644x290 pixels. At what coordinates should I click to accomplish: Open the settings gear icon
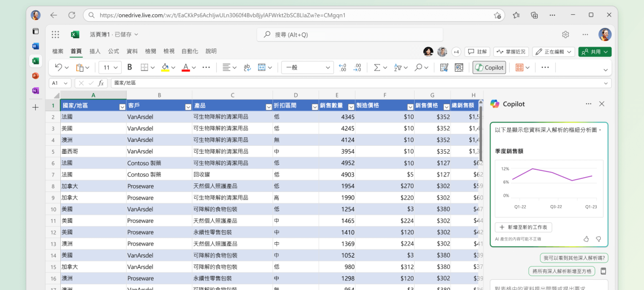click(x=565, y=35)
